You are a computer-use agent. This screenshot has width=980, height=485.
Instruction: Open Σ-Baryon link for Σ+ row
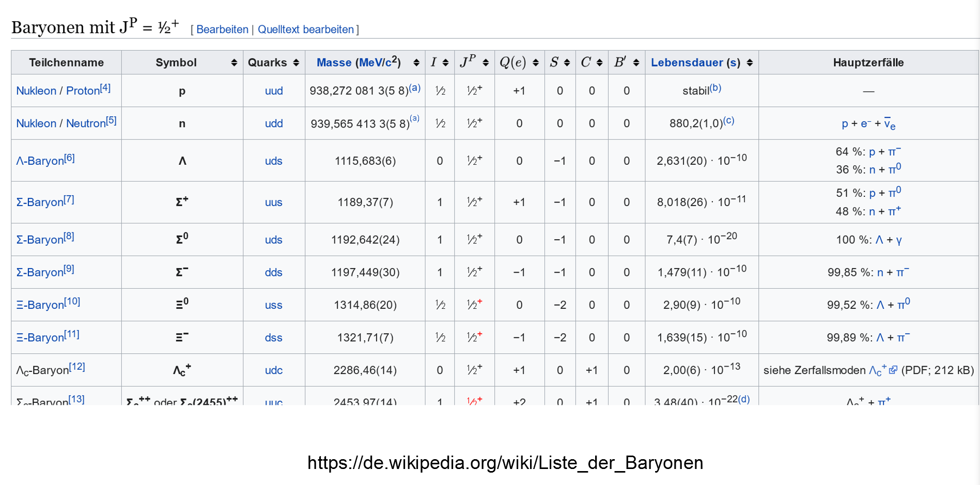pos(40,202)
